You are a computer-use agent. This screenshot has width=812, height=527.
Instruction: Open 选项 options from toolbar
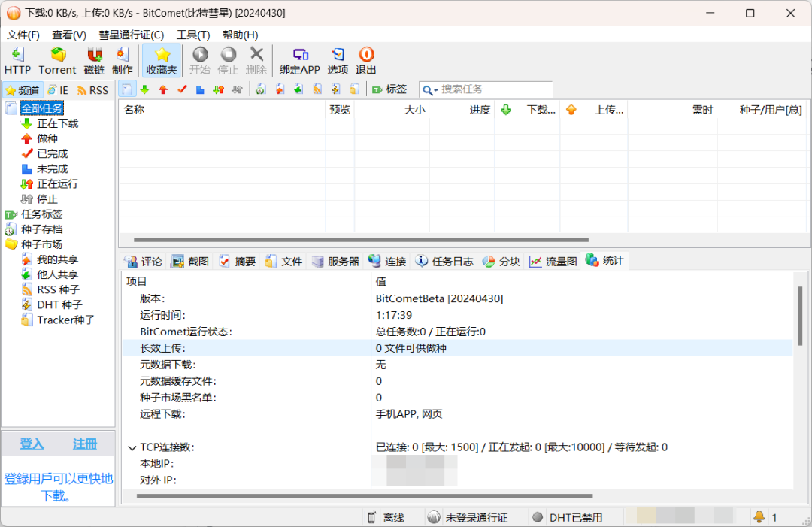[338, 61]
